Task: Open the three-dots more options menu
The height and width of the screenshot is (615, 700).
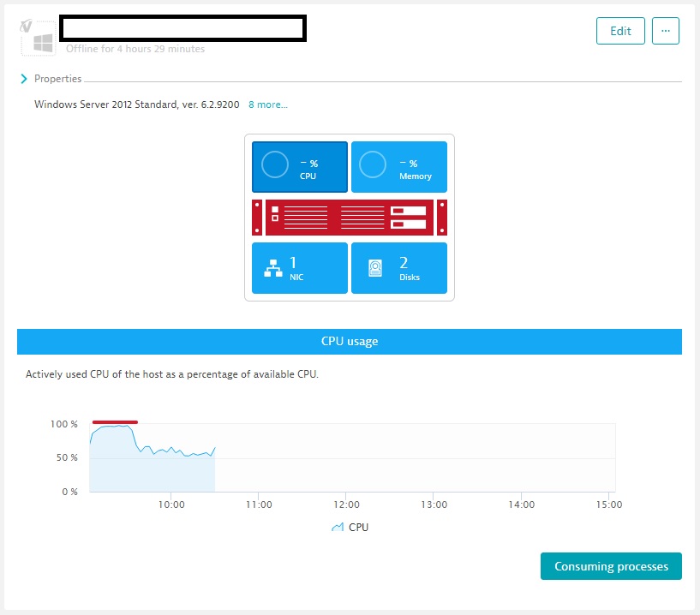Action: click(x=666, y=31)
